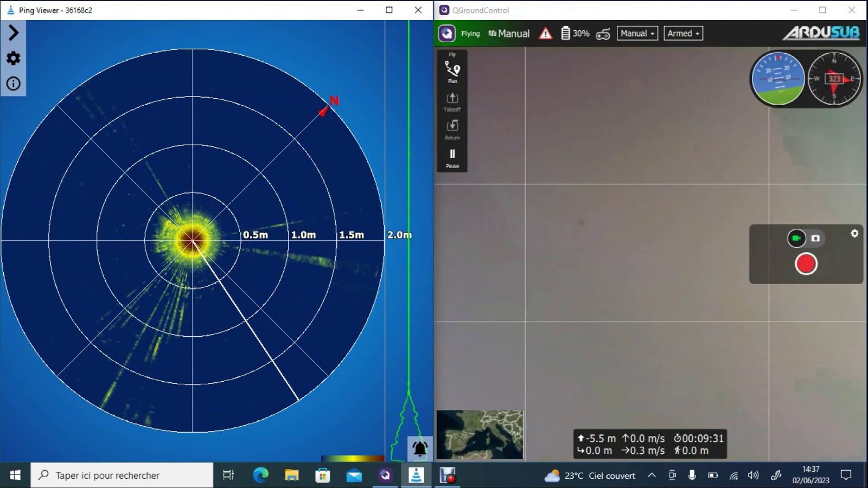This screenshot has width=868, height=488.
Task: Switch to video recording mode
Action: click(x=796, y=238)
